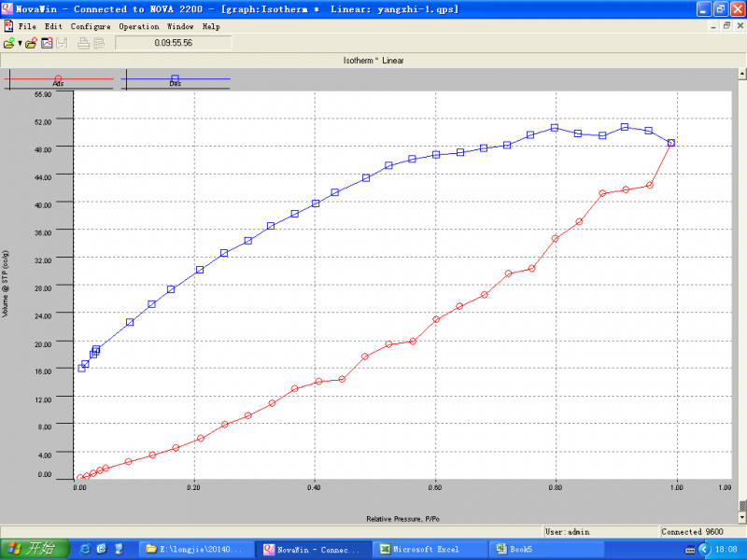Open the Help menu

211,26
